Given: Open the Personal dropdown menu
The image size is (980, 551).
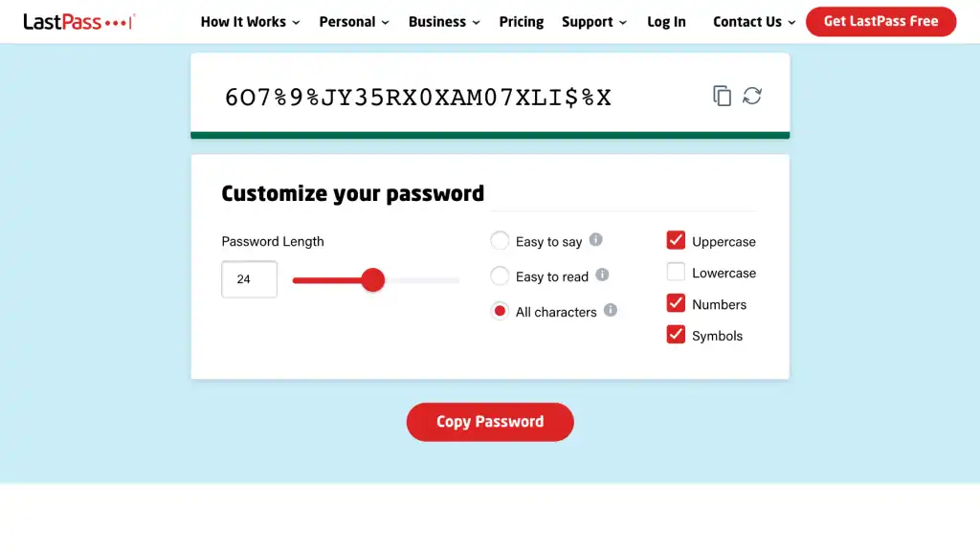Looking at the screenshot, I should 354,22.
